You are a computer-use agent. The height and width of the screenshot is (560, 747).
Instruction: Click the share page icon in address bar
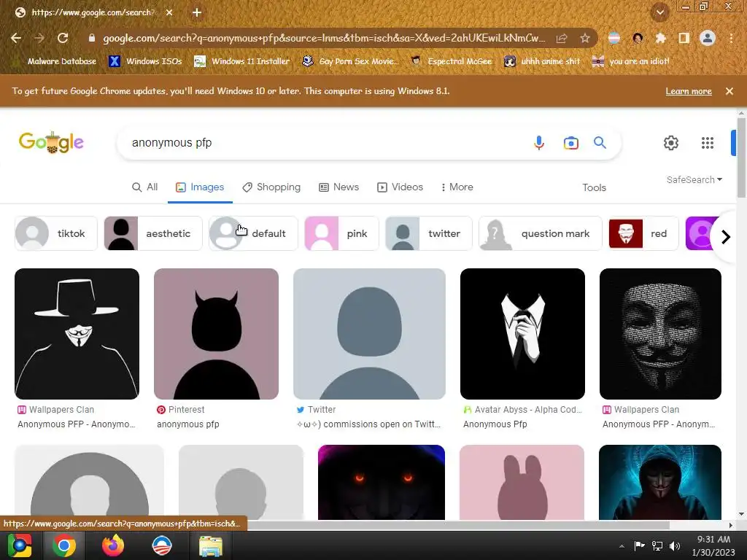(562, 38)
